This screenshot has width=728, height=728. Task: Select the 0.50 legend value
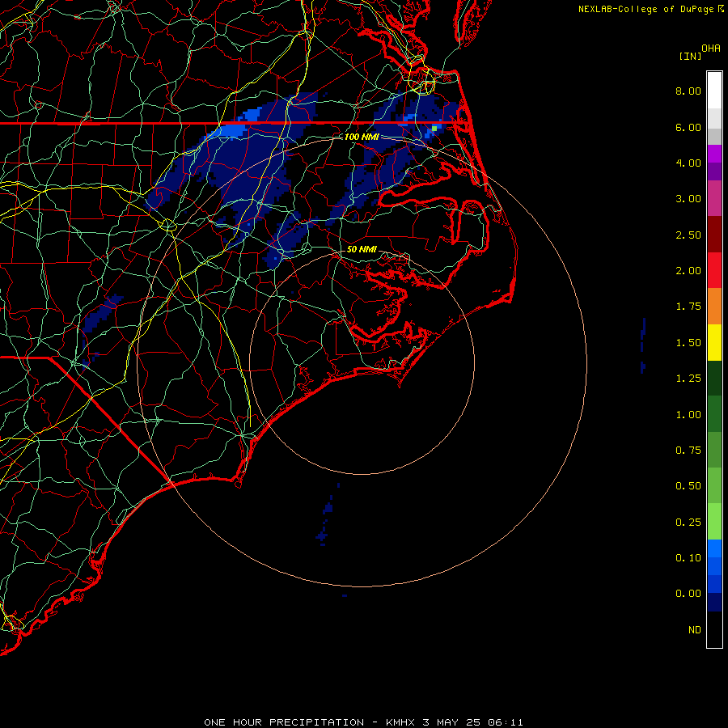688,486
